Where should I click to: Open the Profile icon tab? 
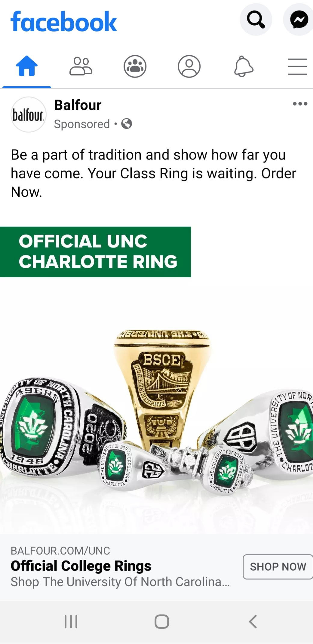tap(189, 66)
